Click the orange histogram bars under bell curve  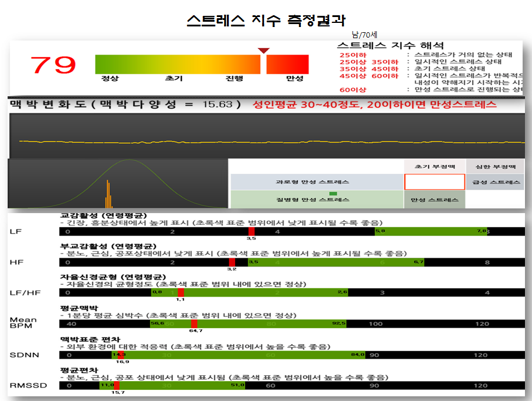pyautogui.click(x=109, y=194)
